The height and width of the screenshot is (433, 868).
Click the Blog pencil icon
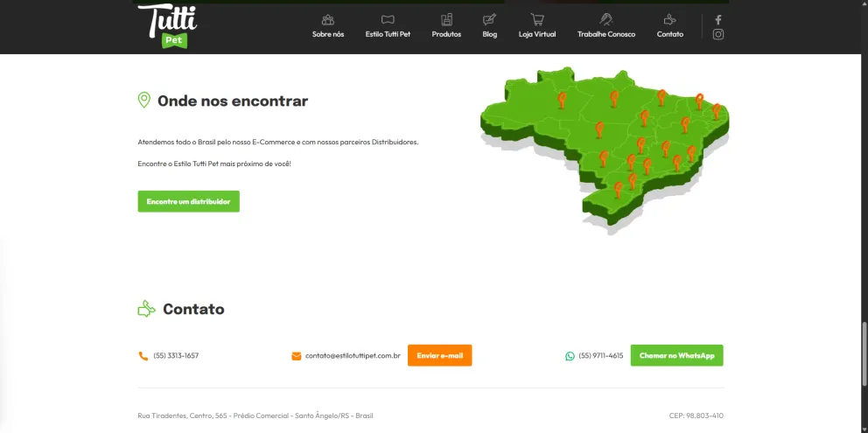point(489,20)
